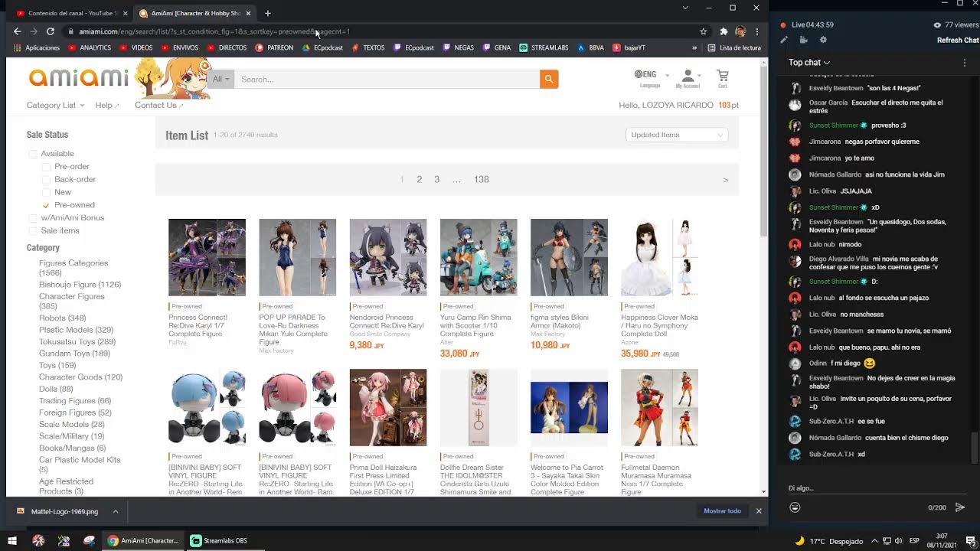Close the downloads bar with X
Viewport: 980px width, 551px height.
(759, 510)
